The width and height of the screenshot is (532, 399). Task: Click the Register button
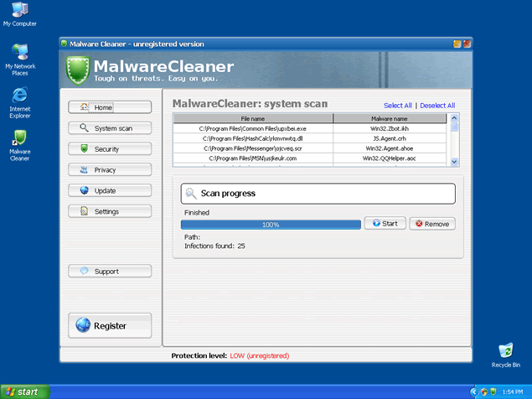point(110,325)
